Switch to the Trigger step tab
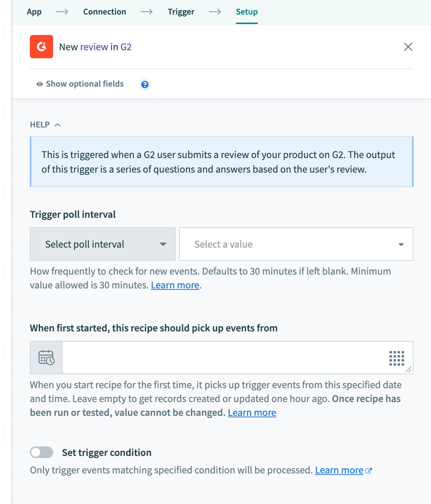 pos(181,12)
